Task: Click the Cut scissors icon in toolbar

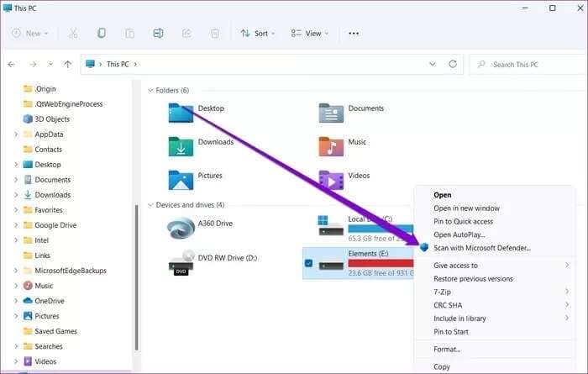Action: point(73,34)
